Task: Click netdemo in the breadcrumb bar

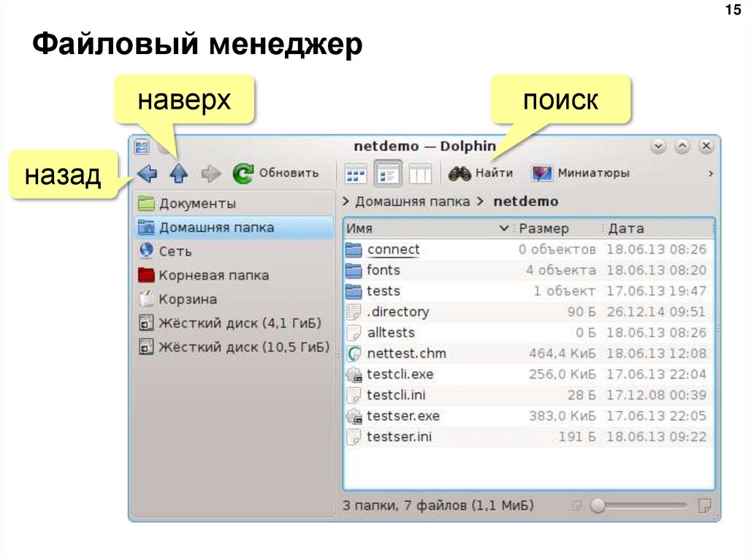Action: pyautogui.click(x=525, y=201)
